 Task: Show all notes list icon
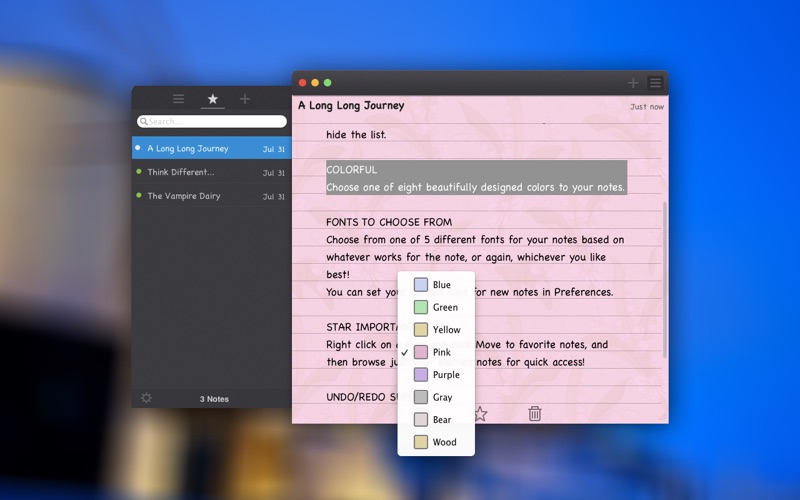(178, 98)
